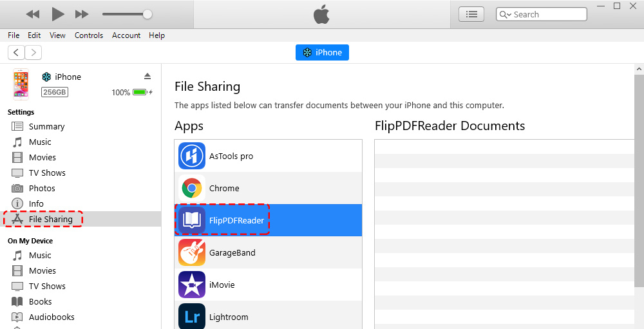Screen dimensions: 644x329
Task: Click the iPhone device button
Action: click(x=322, y=53)
